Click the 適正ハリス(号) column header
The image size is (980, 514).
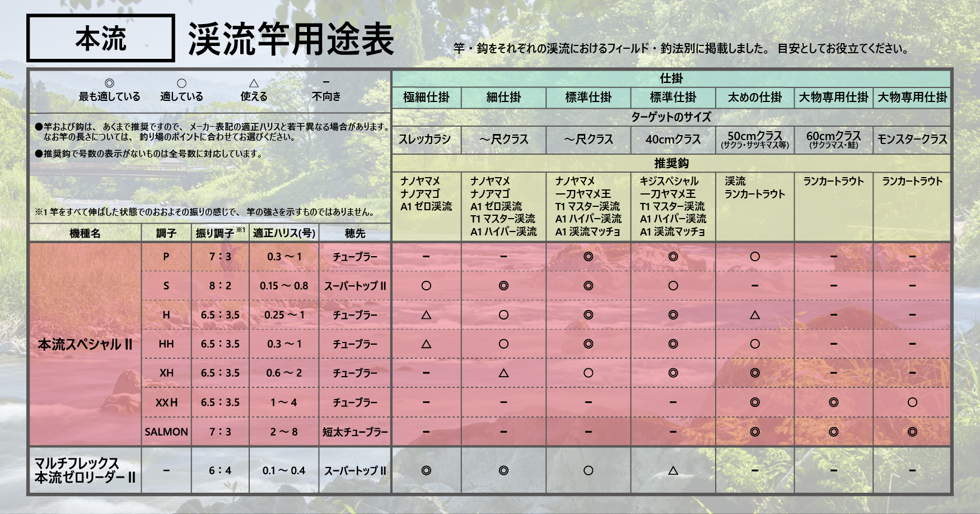click(x=284, y=233)
